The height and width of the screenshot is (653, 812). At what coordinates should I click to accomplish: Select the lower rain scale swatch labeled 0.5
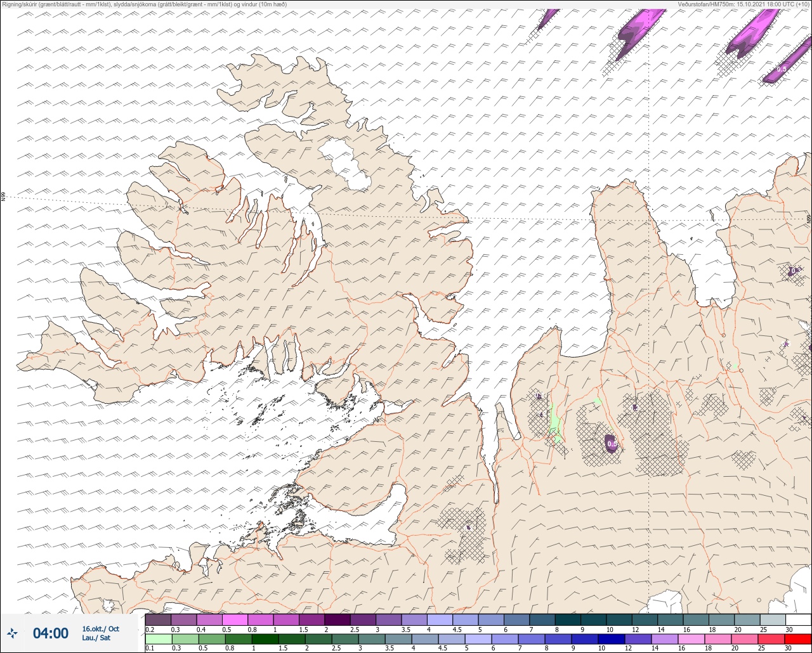[212, 638]
